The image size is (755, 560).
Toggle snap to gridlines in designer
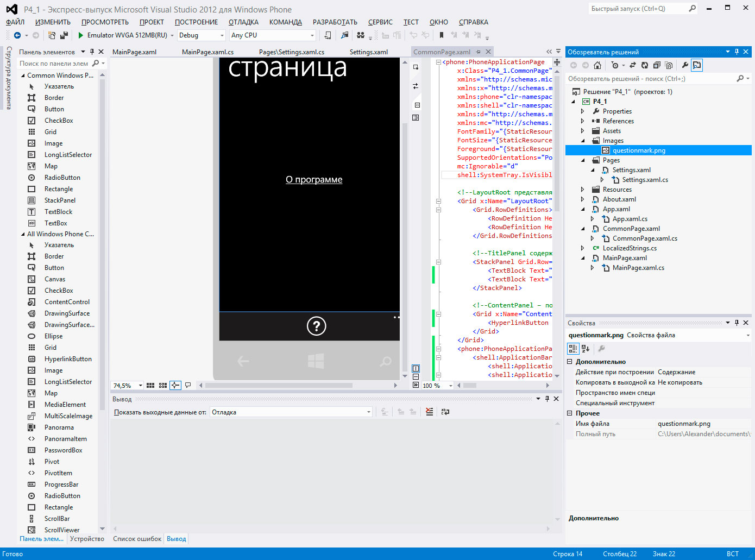pos(163,386)
